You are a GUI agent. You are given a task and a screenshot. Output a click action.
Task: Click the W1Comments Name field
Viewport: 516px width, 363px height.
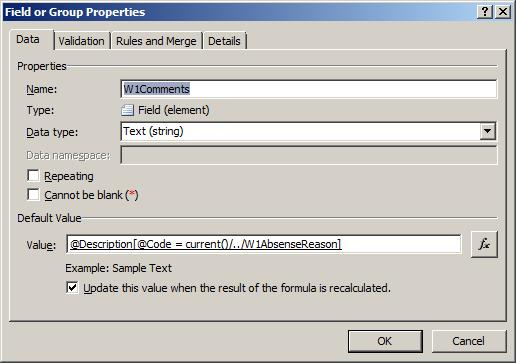pos(308,89)
